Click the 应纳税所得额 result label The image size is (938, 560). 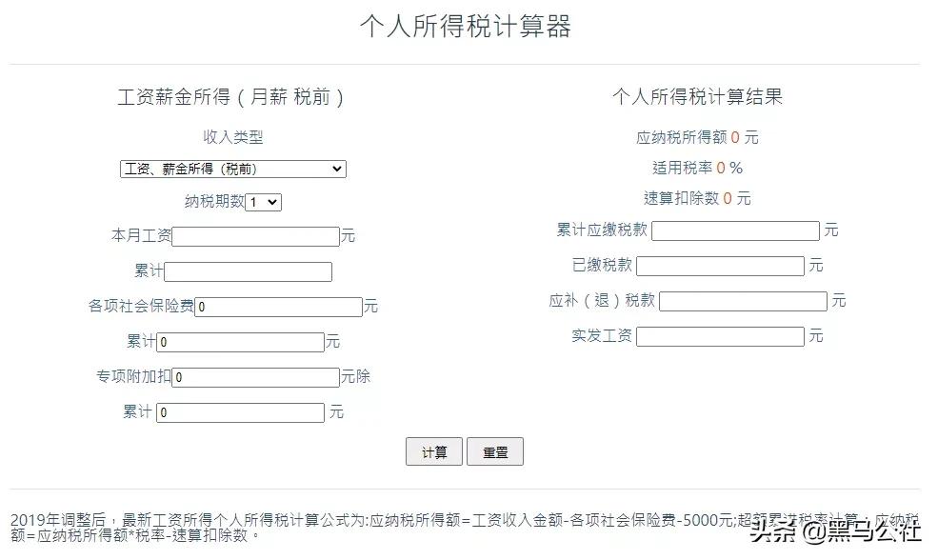point(678,136)
